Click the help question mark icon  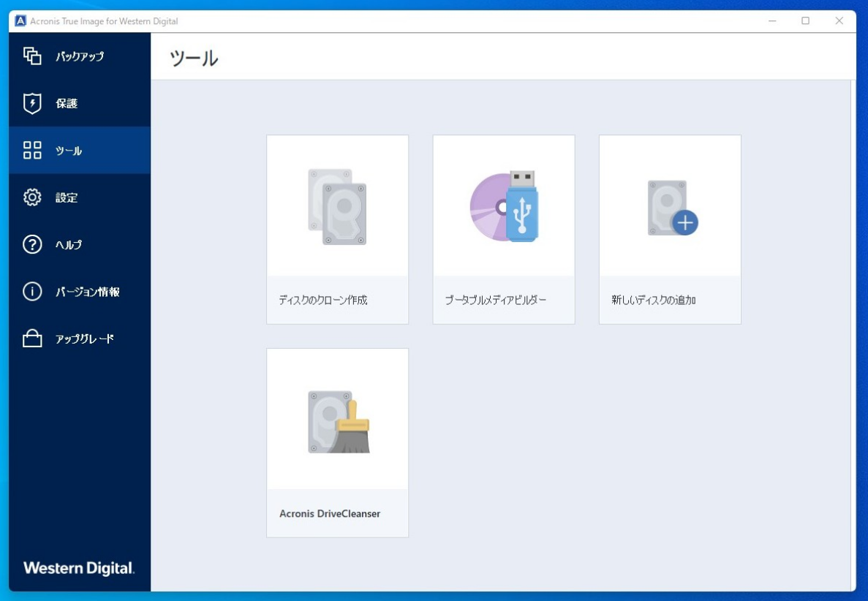(32, 244)
